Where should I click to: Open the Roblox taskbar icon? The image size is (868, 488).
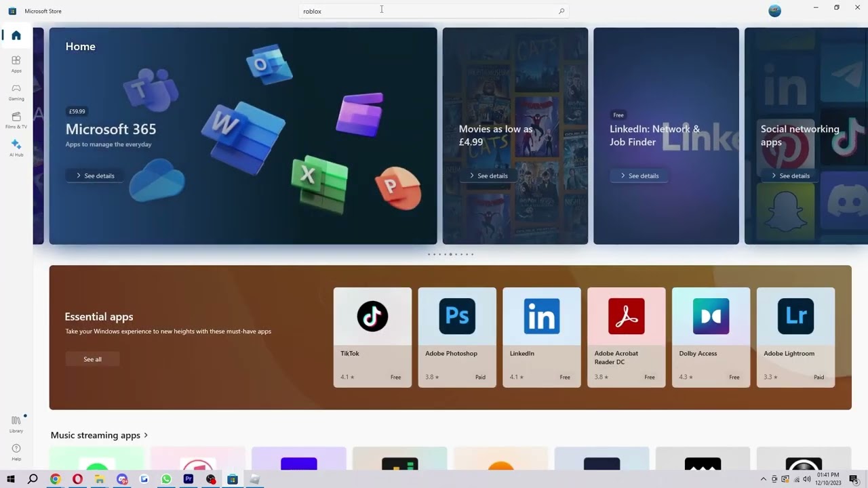pyautogui.click(x=255, y=479)
